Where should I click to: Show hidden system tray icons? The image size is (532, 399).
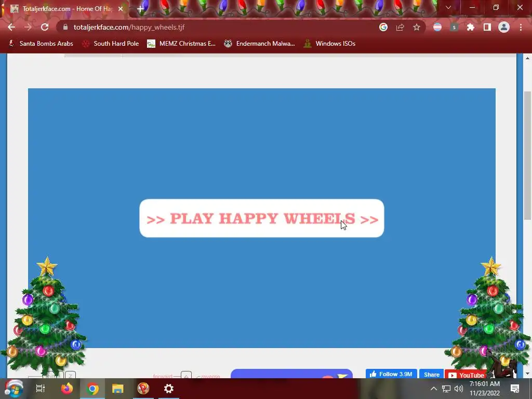434,389
